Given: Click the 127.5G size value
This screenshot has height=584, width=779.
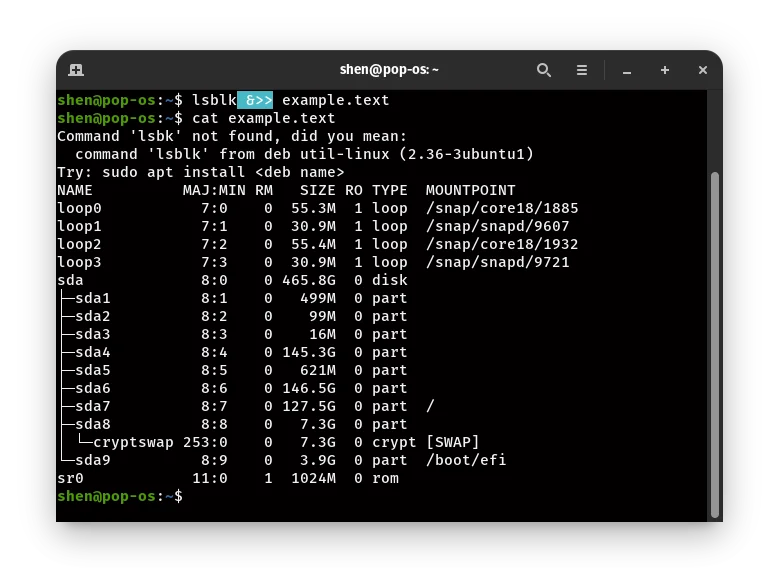Looking at the screenshot, I should (309, 406).
